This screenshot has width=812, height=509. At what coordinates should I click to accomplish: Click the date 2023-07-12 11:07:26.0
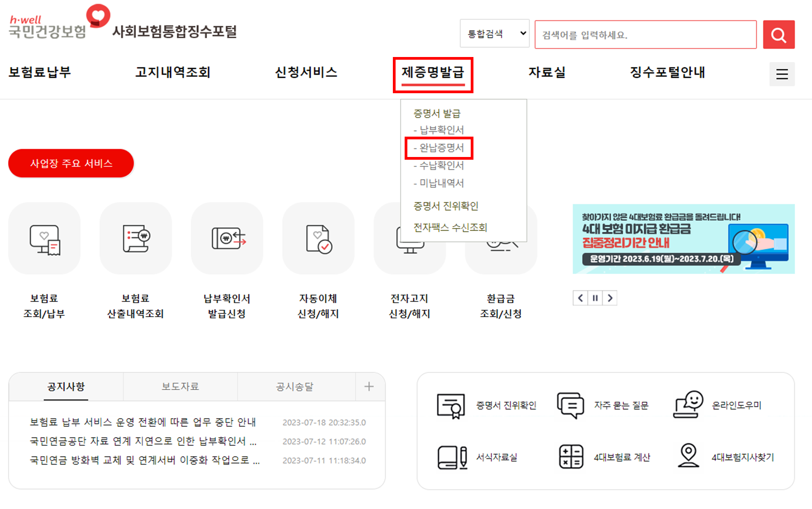point(324,442)
